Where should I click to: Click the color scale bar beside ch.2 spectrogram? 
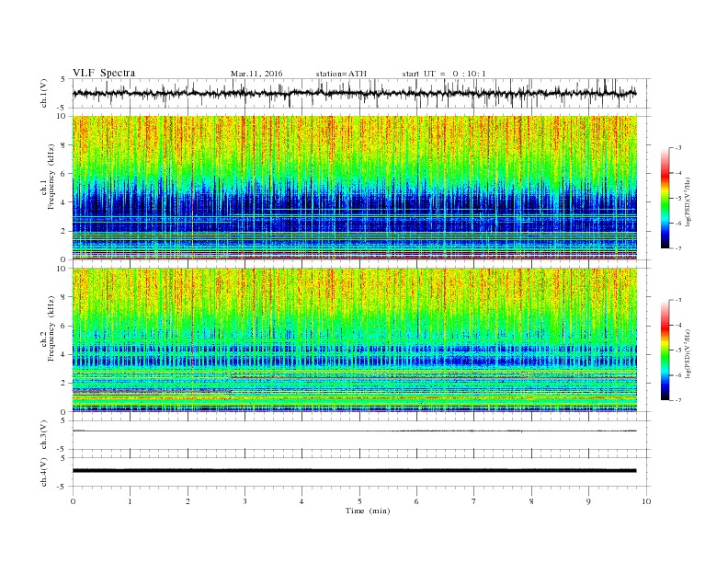pos(665,350)
